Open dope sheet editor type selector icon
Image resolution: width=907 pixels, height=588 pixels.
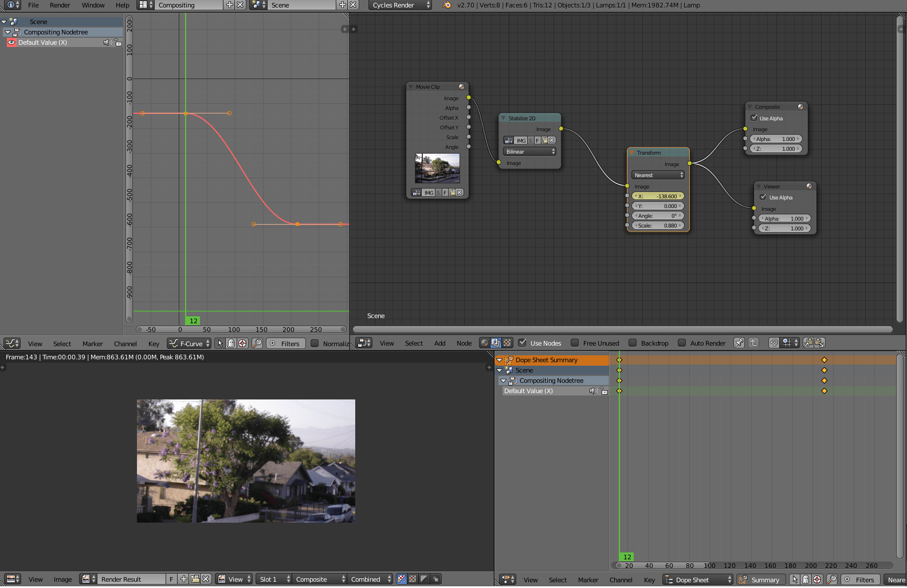coord(508,580)
